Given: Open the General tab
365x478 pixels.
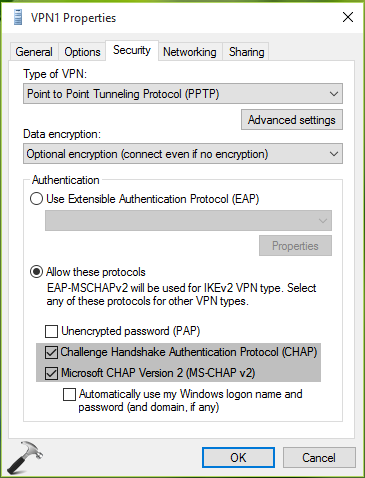Looking at the screenshot, I should 34,52.
